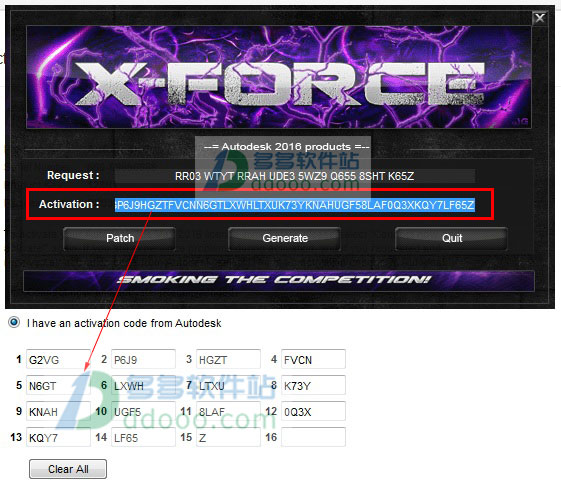Click the empty activation box 16

(313, 437)
